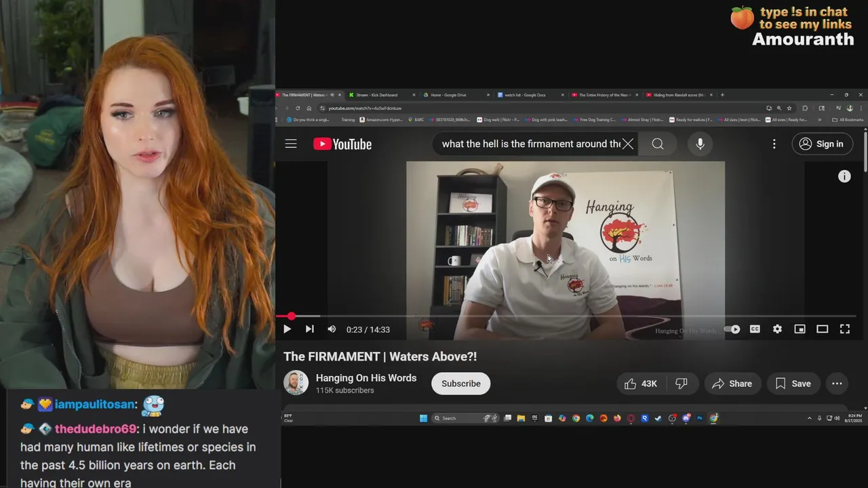
Task: Expand the bookmarks overflow chevron
Action: click(x=820, y=120)
